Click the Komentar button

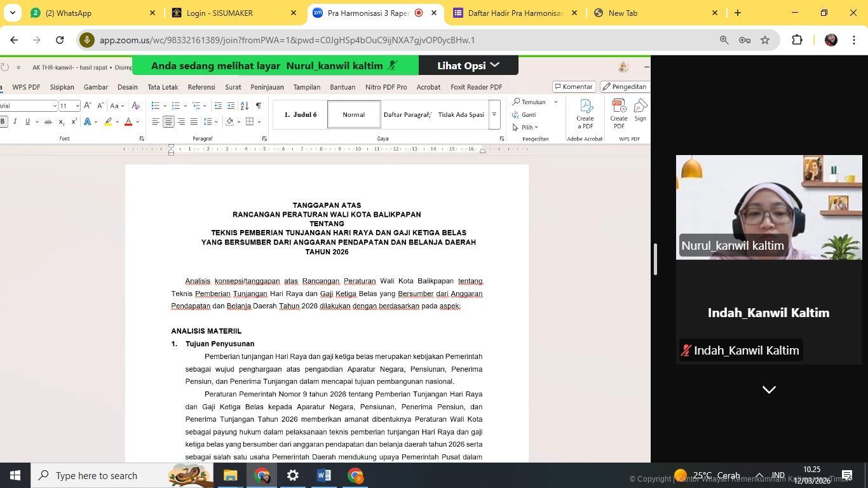click(573, 86)
